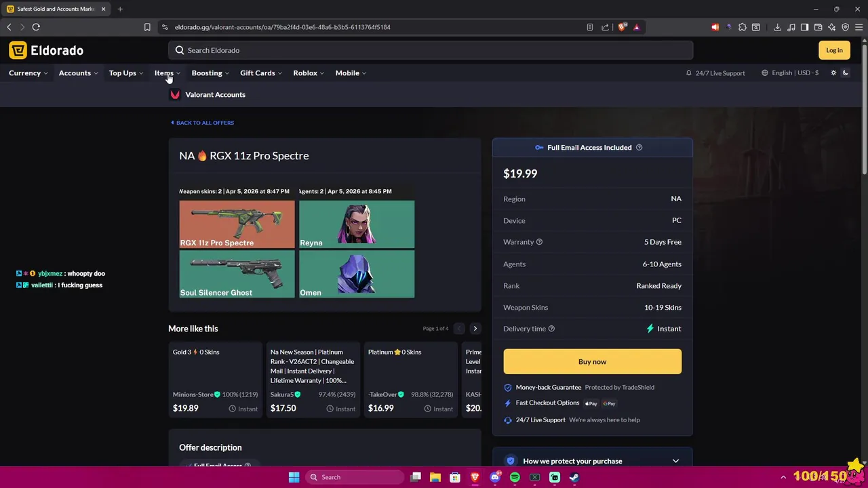Click the Brave Rewards triangle icon
Viewport: 868px width, 488px height.
pyautogui.click(x=636, y=27)
